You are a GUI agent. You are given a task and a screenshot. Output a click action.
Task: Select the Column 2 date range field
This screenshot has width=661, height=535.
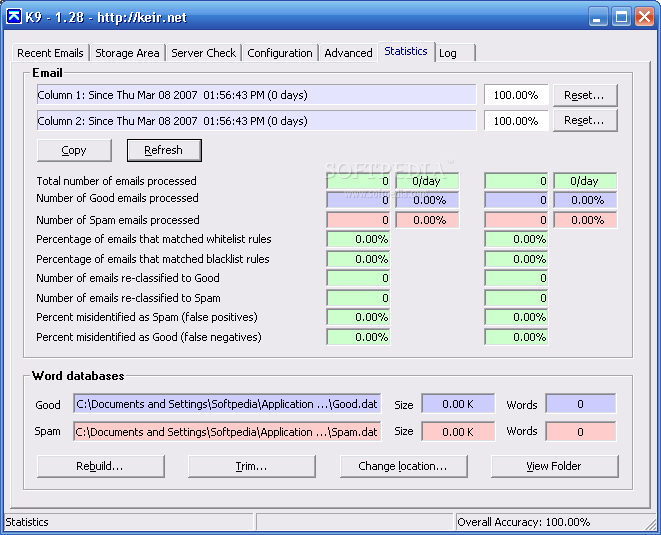pyautogui.click(x=256, y=121)
